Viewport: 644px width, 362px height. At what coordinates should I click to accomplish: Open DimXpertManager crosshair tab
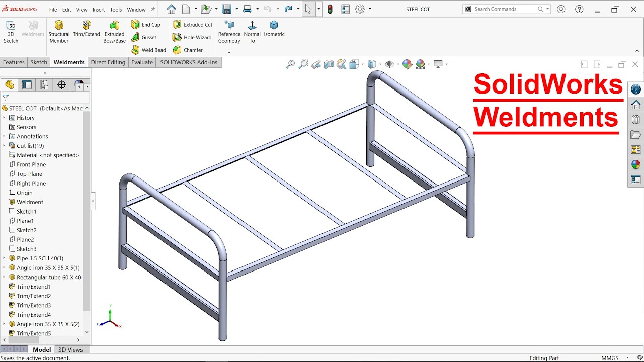click(62, 85)
